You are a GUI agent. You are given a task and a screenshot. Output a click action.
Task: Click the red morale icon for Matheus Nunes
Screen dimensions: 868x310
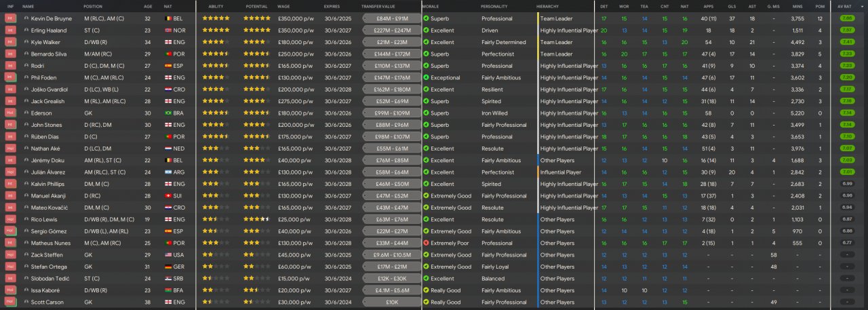(426, 243)
